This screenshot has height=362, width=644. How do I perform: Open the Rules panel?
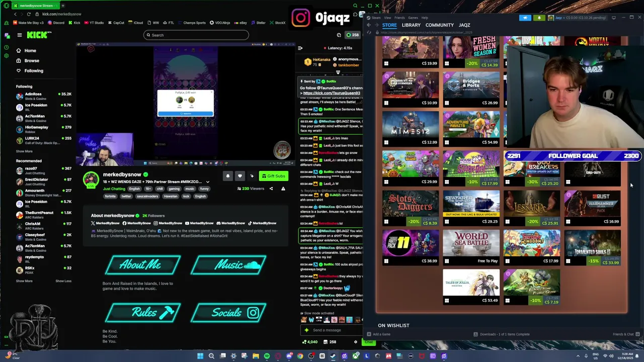[142, 313]
